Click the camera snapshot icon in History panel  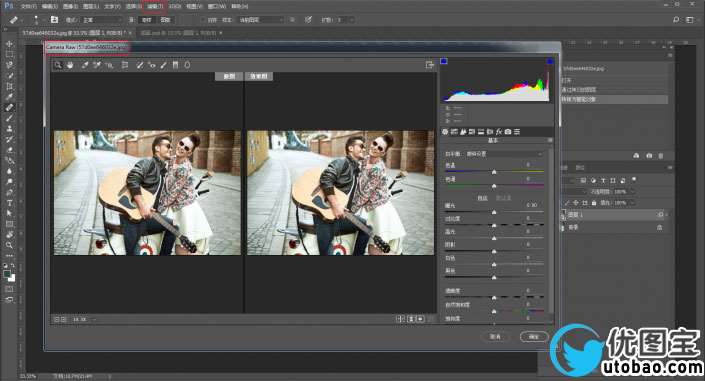649,156
